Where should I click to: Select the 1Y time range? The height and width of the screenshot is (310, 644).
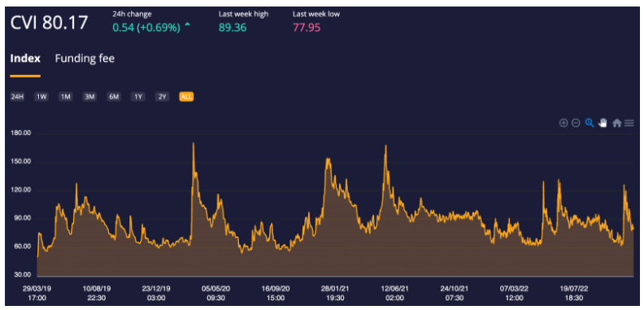(x=138, y=97)
